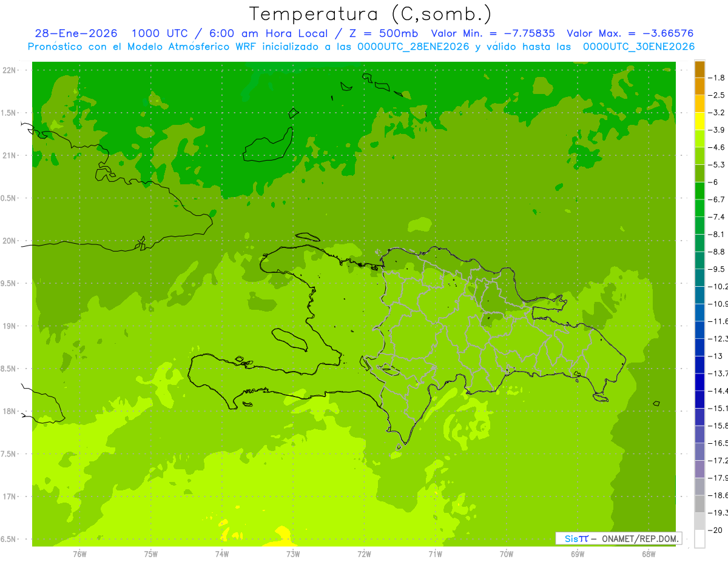This screenshot has width=728, height=562.
Task: Click the "73W" longitude label
Action: [293, 555]
